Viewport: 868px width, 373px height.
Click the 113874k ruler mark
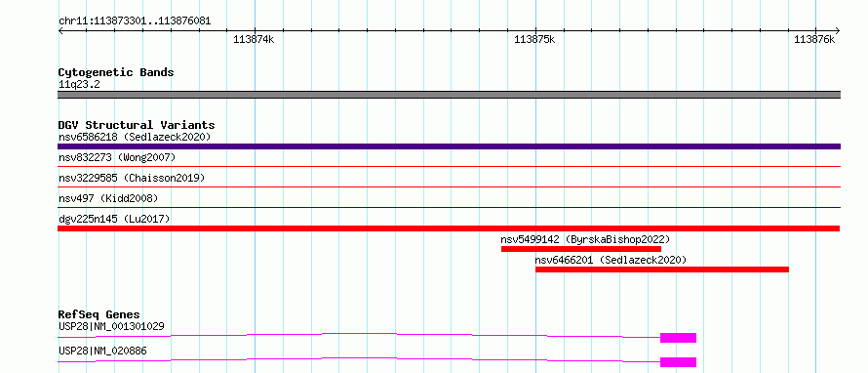(255, 39)
